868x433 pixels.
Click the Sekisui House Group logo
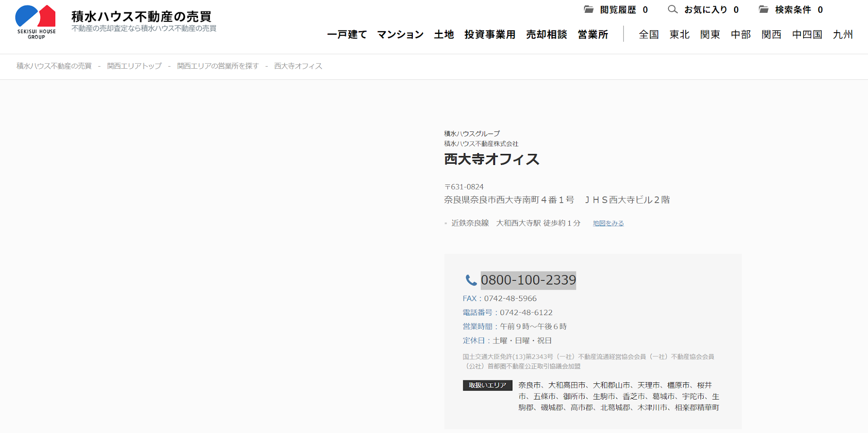click(36, 22)
